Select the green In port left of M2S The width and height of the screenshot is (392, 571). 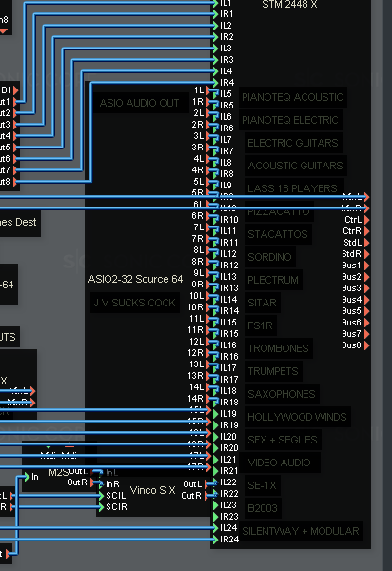27,477
